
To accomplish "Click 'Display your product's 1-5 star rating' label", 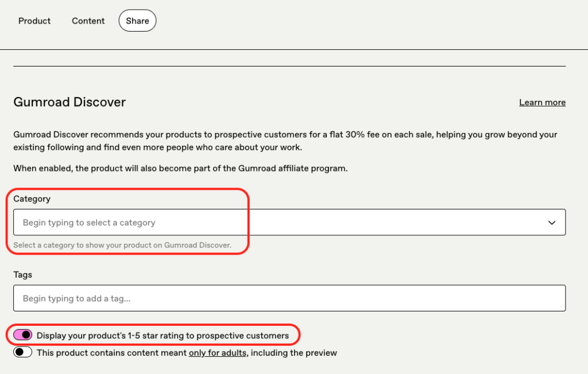I will pos(163,336).
